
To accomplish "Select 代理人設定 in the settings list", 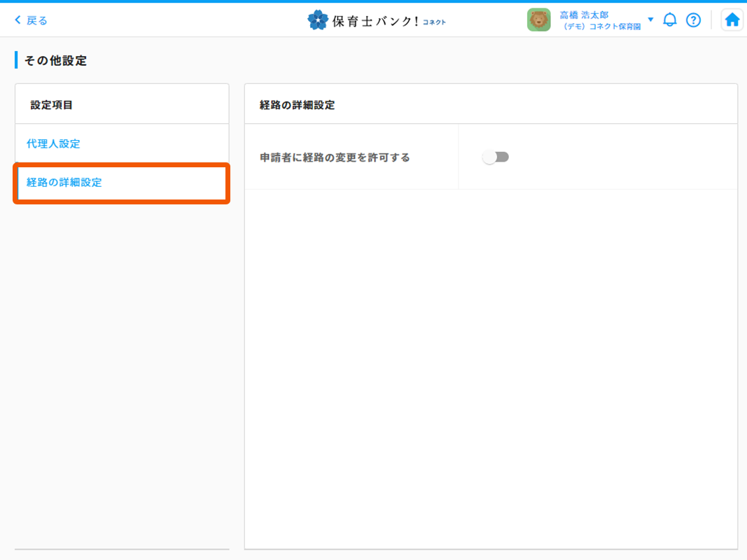I will (x=53, y=143).
